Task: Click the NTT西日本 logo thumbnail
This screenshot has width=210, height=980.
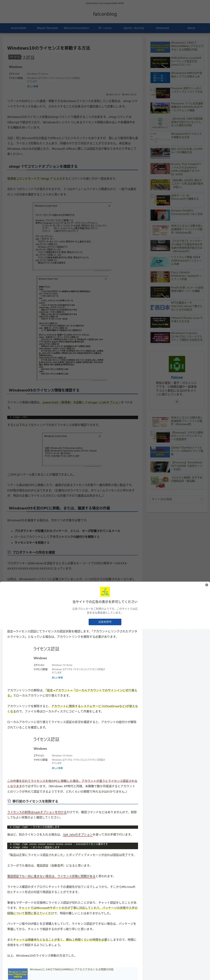Action: point(160,307)
